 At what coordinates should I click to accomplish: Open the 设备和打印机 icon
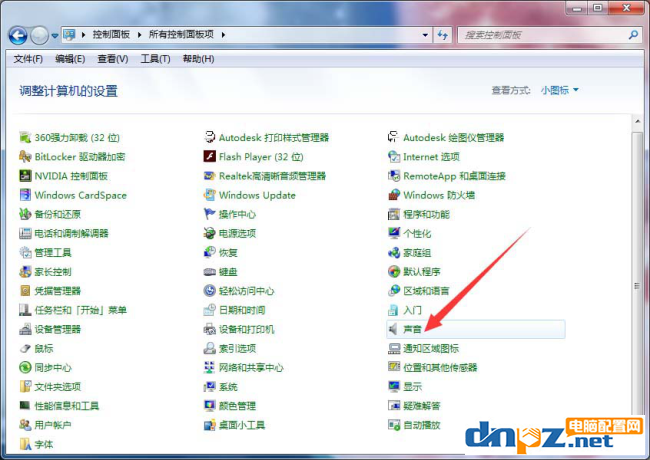click(x=209, y=329)
